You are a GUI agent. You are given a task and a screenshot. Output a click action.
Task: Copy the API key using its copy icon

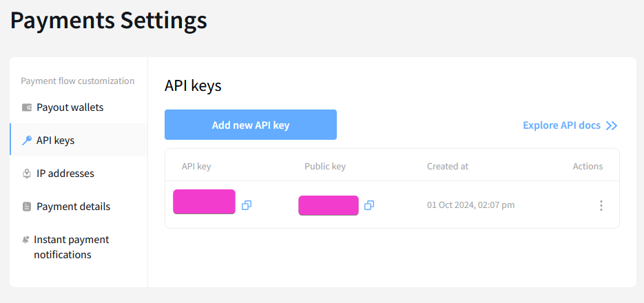coord(247,205)
